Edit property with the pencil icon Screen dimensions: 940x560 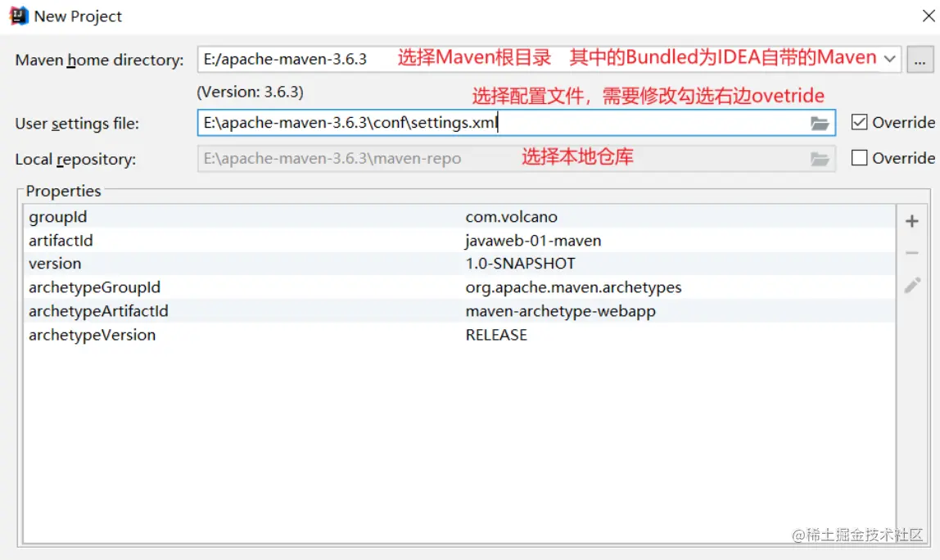pyautogui.click(x=912, y=286)
